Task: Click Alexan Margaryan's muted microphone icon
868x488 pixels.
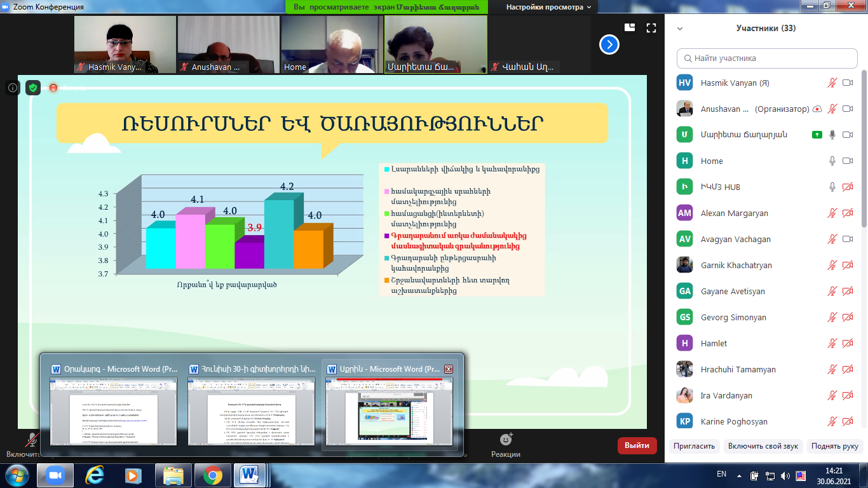Action: click(832, 213)
